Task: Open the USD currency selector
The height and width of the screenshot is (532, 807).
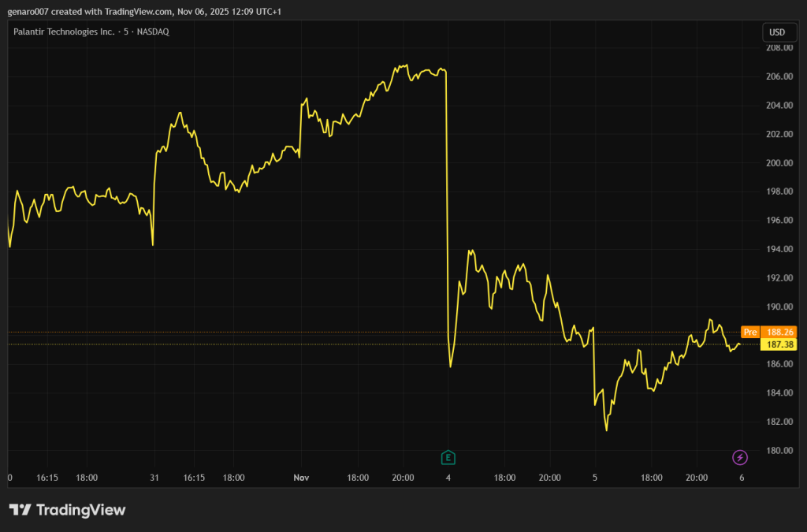Action: pyautogui.click(x=777, y=32)
